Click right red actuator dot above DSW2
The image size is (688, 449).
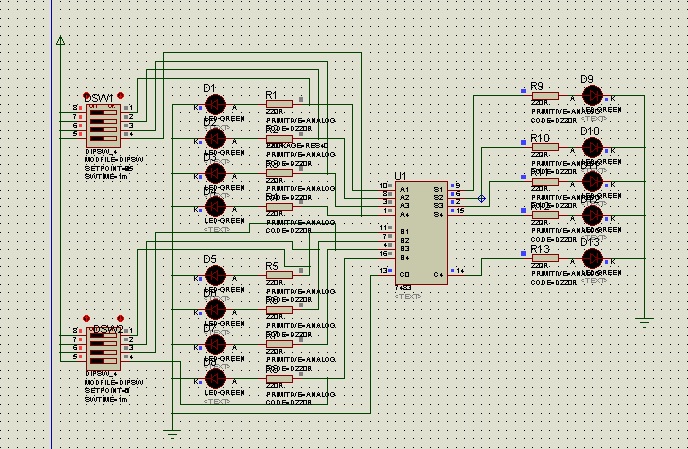(121, 318)
